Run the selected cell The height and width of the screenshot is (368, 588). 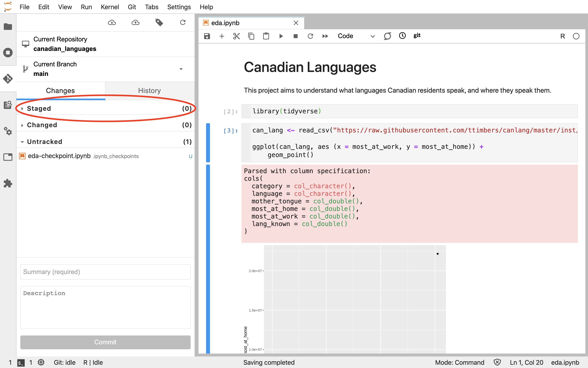(x=281, y=36)
